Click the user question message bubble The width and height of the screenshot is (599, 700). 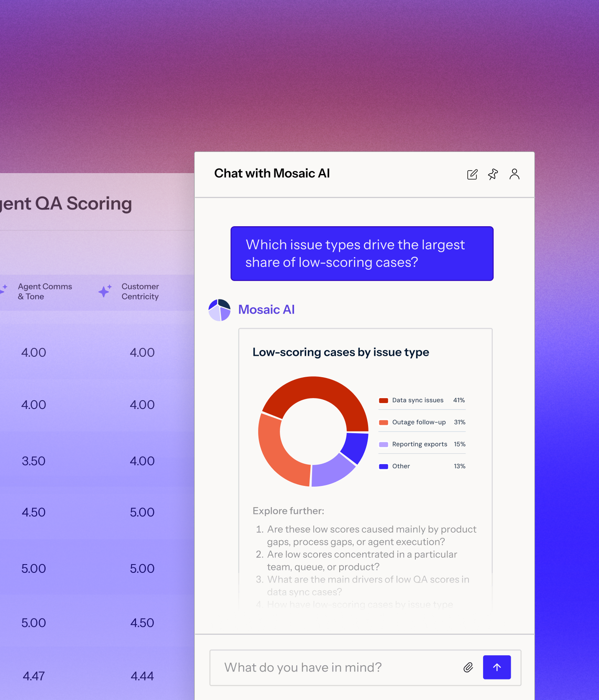(x=362, y=253)
